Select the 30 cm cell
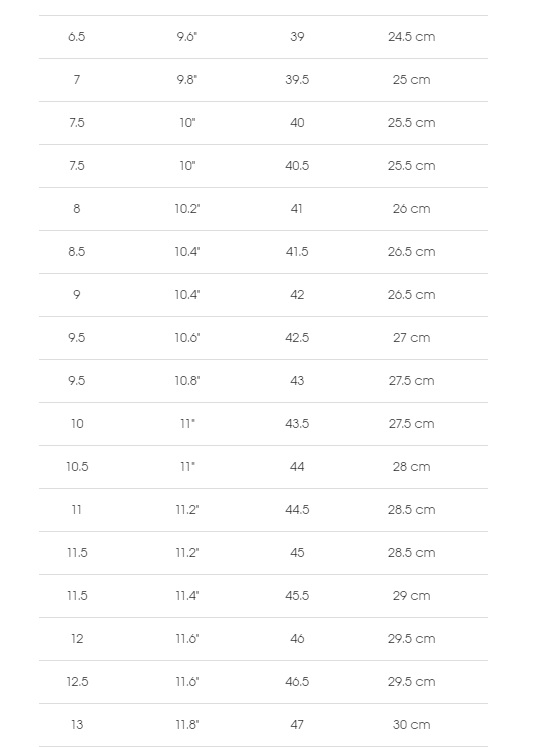541x747 pixels. 411,725
